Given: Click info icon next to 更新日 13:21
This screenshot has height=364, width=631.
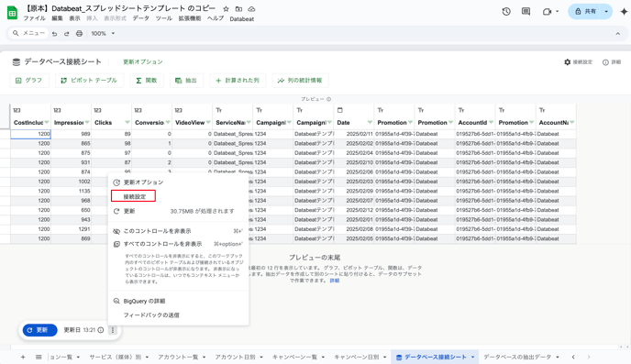Looking at the screenshot, I should 101,330.
